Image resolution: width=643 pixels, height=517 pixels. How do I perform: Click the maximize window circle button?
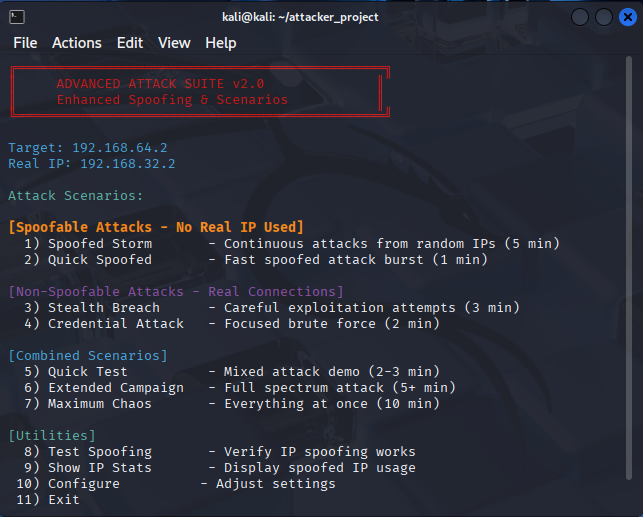point(604,17)
